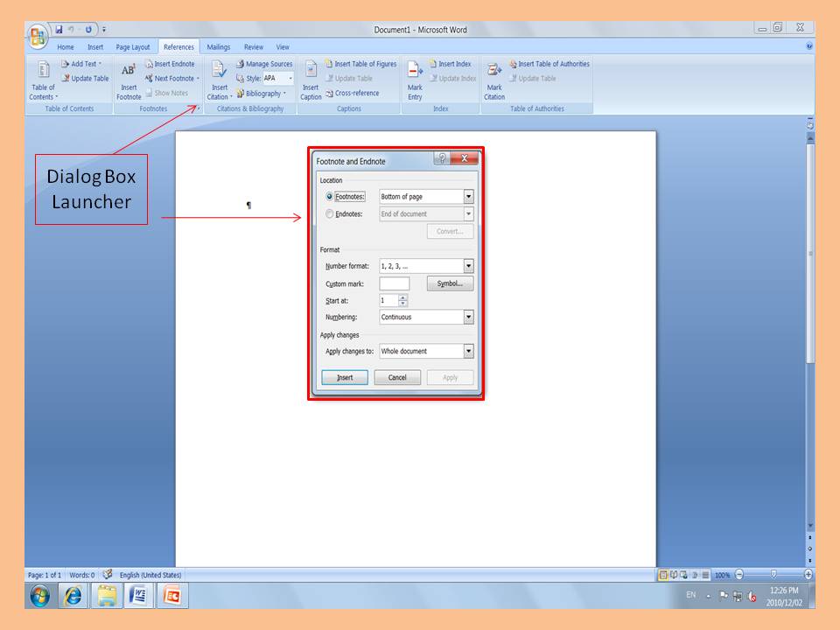Open Manage Sources in the ribbon
The height and width of the screenshot is (630, 840).
(263, 64)
